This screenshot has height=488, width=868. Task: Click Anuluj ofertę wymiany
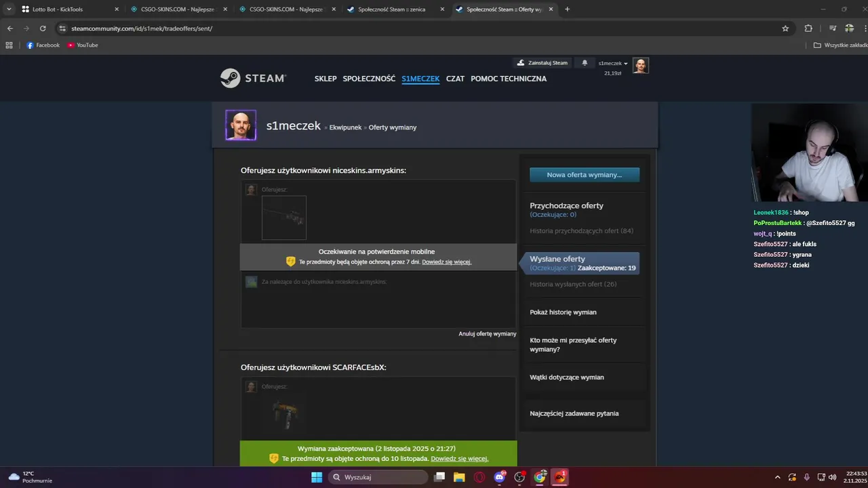coord(488,333)
